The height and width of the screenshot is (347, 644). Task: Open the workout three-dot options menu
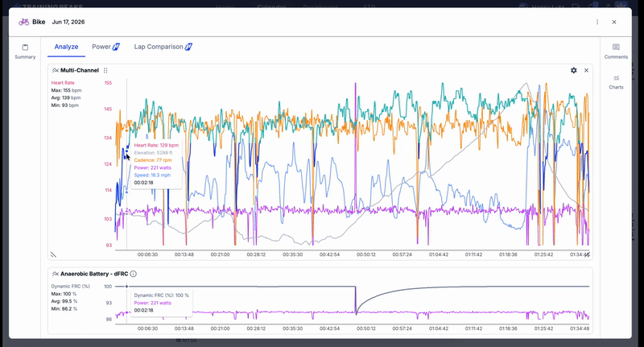tap(597, 22)
